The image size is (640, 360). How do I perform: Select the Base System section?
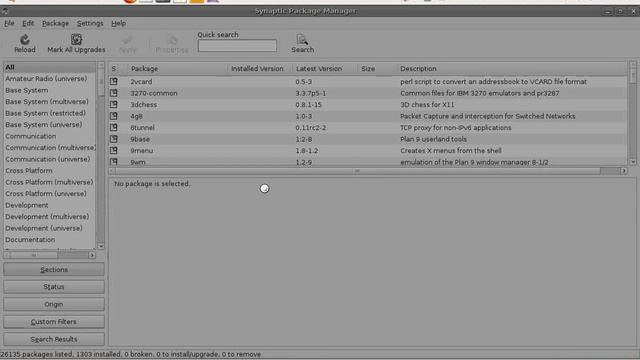click(50, 90)
